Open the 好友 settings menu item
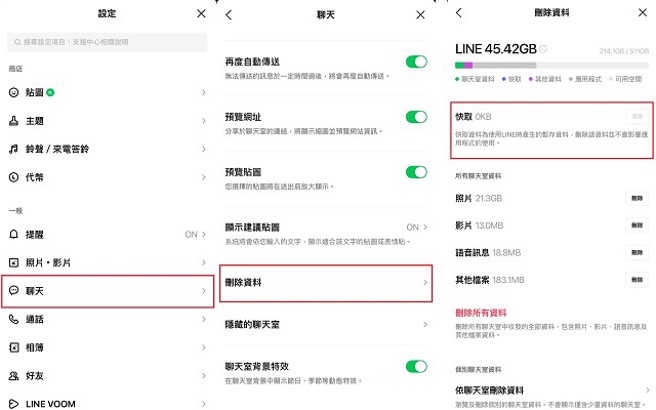 click(108, 376)
